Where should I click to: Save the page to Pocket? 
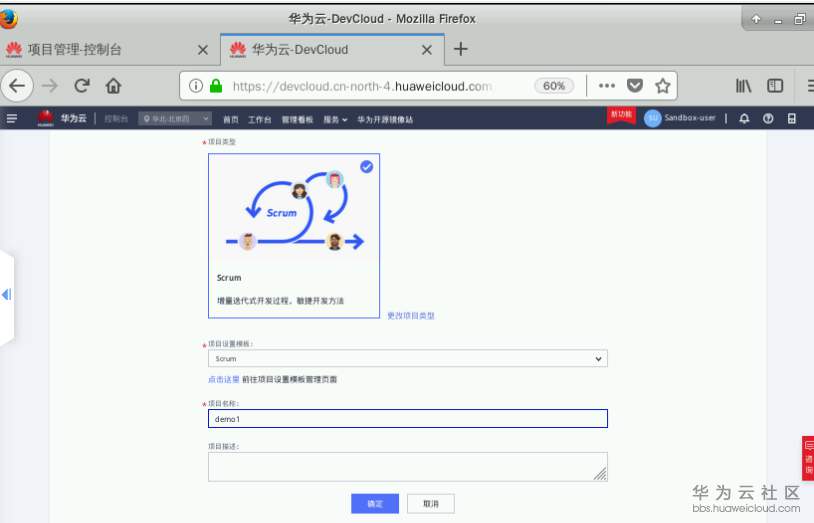pos(634,86)
